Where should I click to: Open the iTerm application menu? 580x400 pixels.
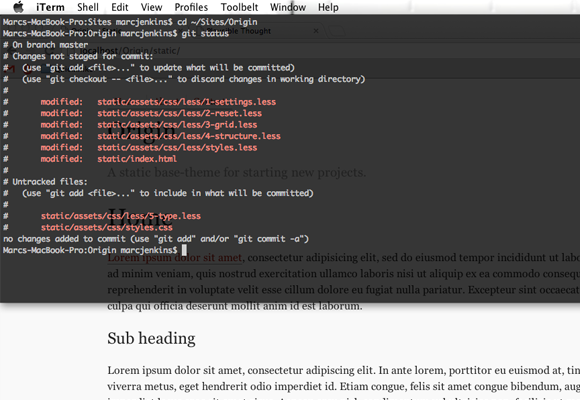pos(50,7)
